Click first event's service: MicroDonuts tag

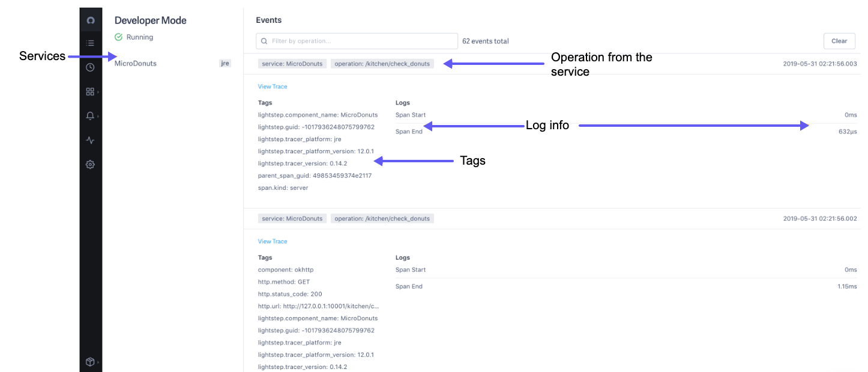[x=292, y=64]
